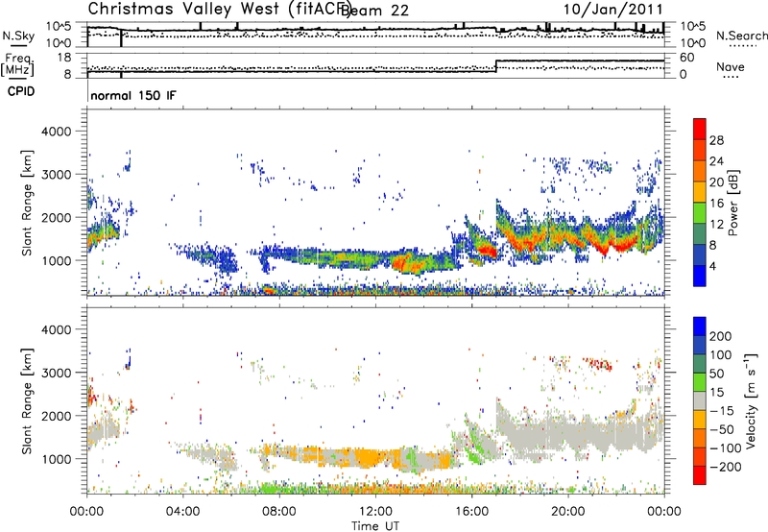Click the frequency step-up near 17:00 UT

coord(496,66)
